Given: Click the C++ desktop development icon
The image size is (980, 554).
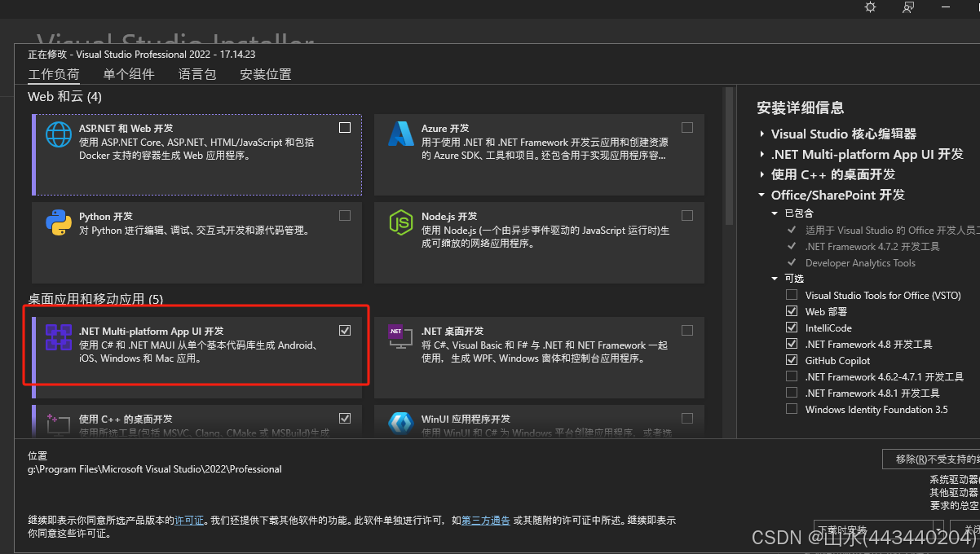Looking at the screenshot, I should click(59, 424).
